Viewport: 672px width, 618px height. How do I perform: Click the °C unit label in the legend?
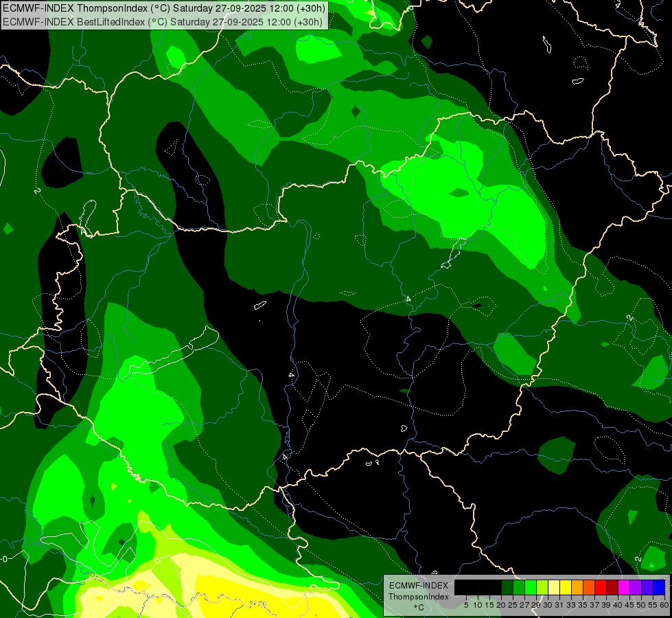coord(419,607)
